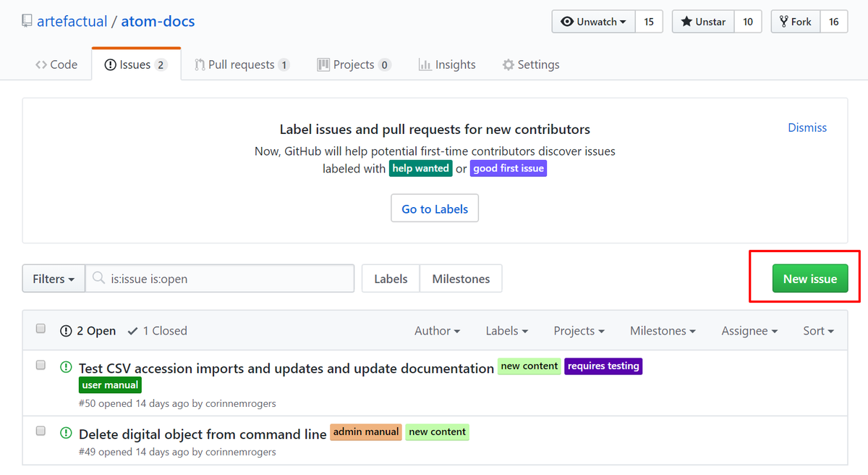
Task: Open the Insights graph icon
Action: [426, 64]
